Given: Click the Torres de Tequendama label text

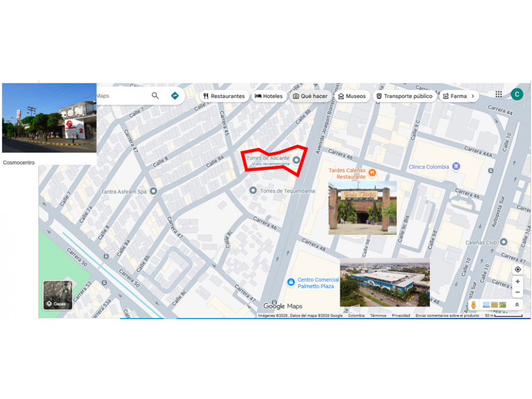Looking at the screenshot, I should coord(288,191).
